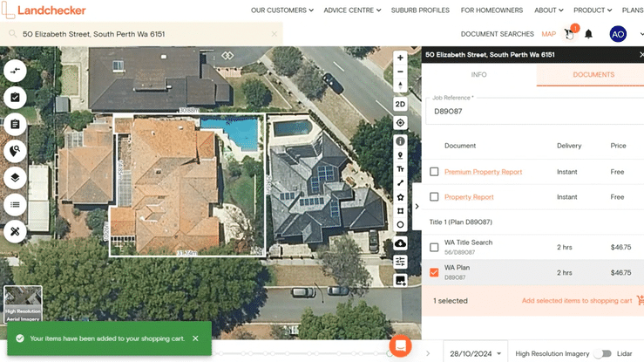Open the Property Report link
This screenshot has height=362, width=644.
coord(469,197)
